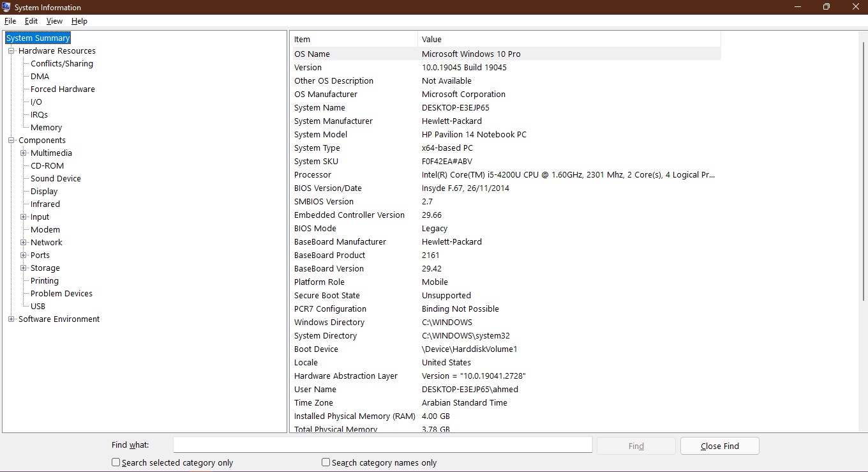This screenshot has height=472, width=868.
Task: Collapse the Hardware Resources node
Action: pyautogui.click(x=11, y=51)
